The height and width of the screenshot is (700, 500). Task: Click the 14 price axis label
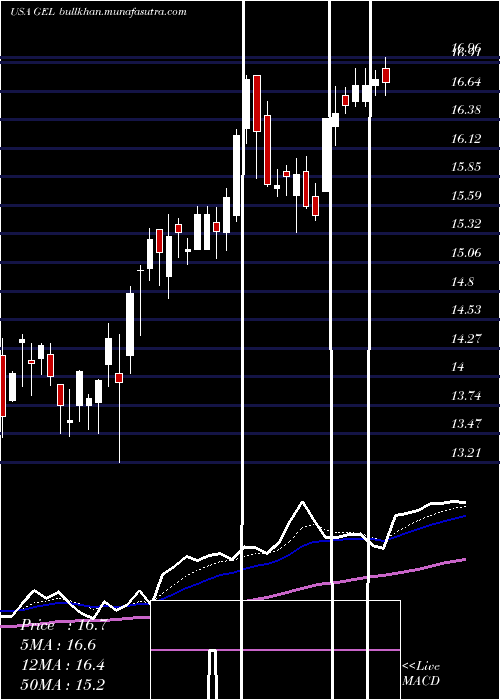458,367
